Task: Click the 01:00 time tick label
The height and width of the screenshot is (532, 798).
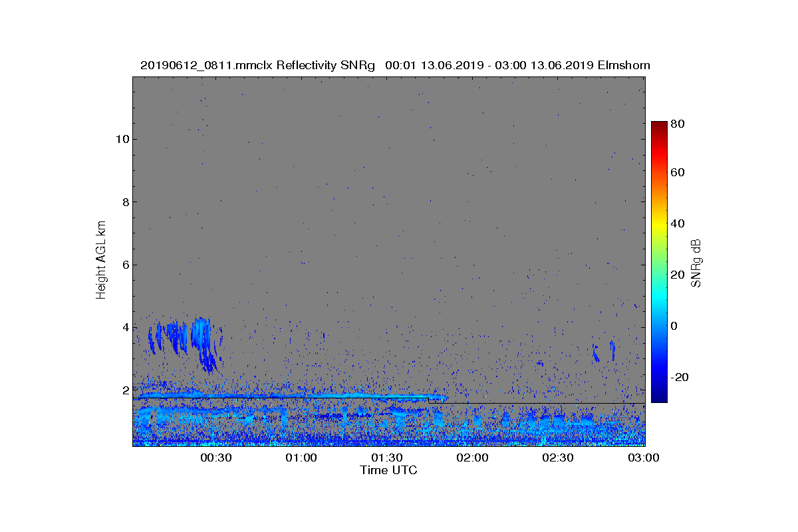Action: click(x=301, y=458)
